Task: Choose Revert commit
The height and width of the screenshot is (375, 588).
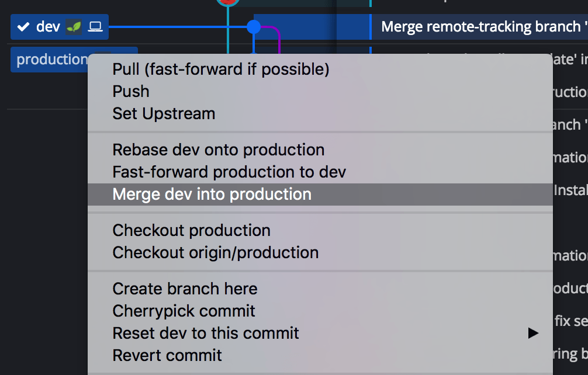Action: (x=167, y=355)
